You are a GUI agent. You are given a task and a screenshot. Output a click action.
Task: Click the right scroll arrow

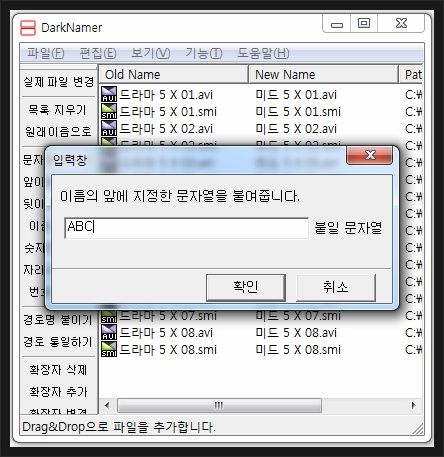point(413,405)
